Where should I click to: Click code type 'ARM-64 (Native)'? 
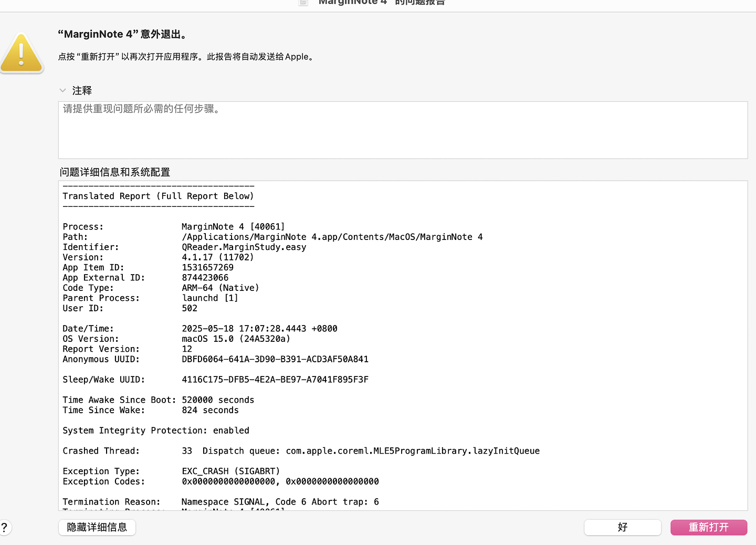point(220,288)
